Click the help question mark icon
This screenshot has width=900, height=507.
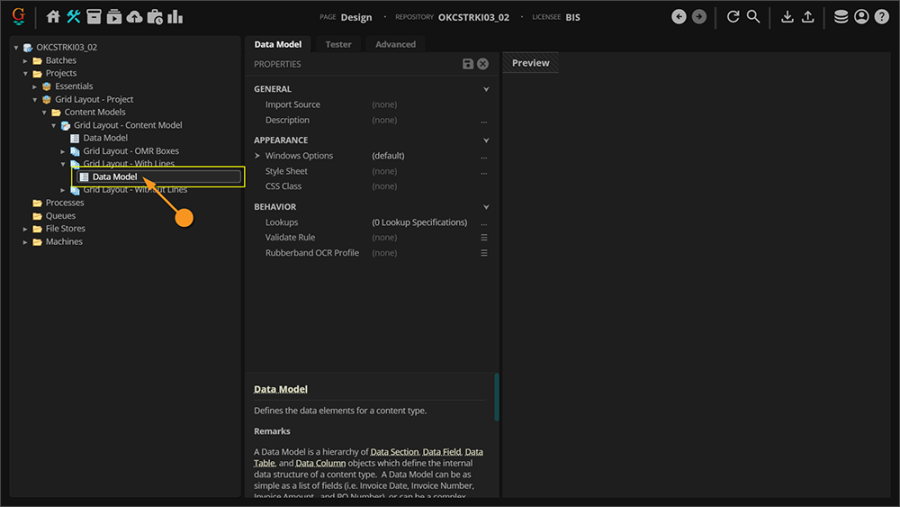point(881,17)
